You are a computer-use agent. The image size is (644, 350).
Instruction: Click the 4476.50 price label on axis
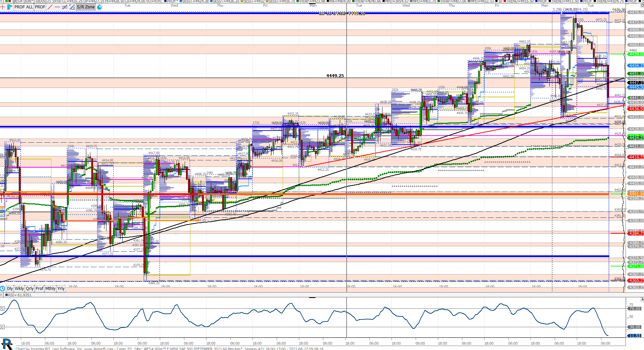pos(636,12)
